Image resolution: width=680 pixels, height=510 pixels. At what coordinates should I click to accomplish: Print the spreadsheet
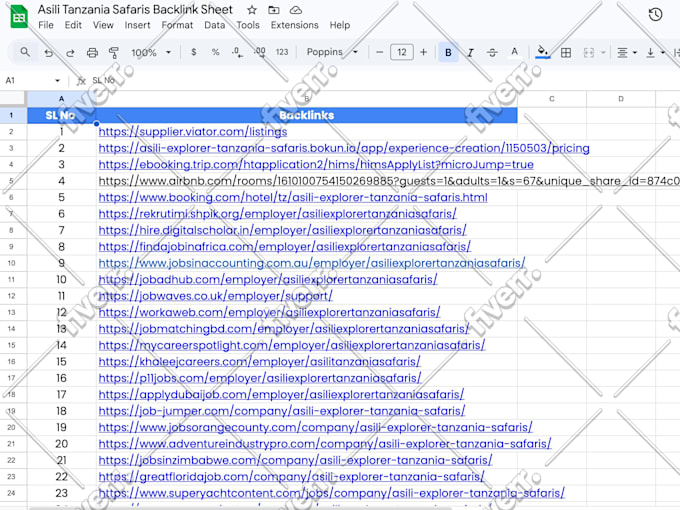click(92, 53)
